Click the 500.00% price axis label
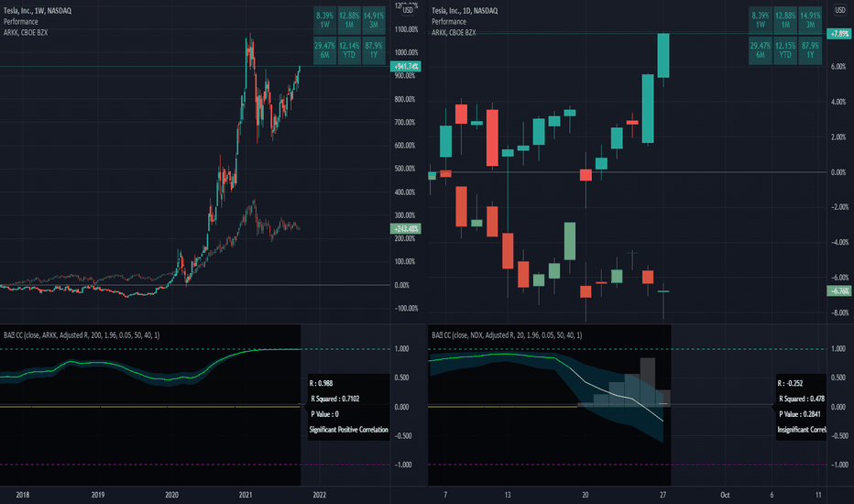Viewport: 854px width, 504px height. click(405, 169)
